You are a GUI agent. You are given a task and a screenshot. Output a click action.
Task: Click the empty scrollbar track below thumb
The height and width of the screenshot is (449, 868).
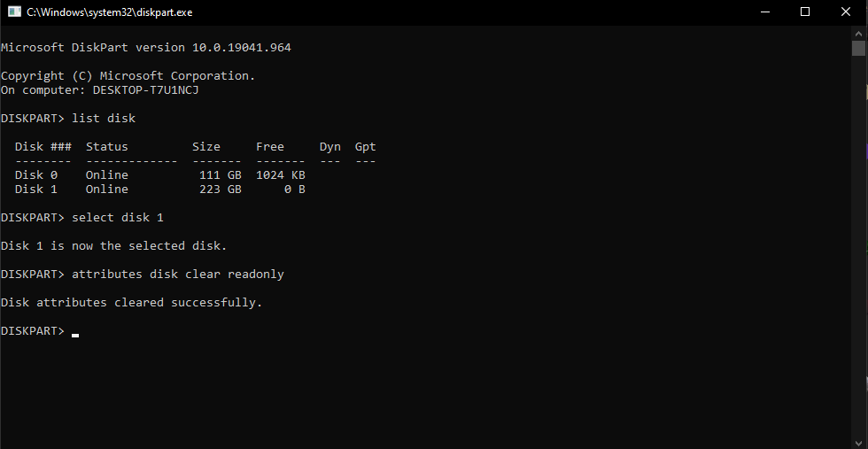click(859, 266)
